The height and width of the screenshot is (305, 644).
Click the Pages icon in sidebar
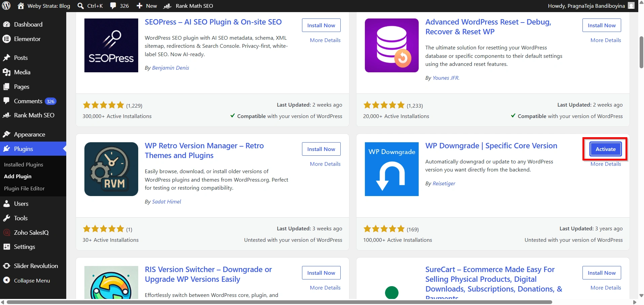[x=6, y=86]
